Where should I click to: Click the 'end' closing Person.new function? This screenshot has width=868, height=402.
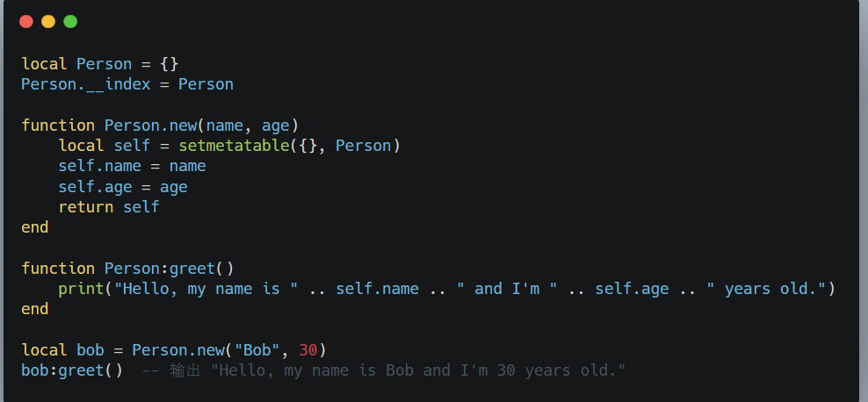35,227
